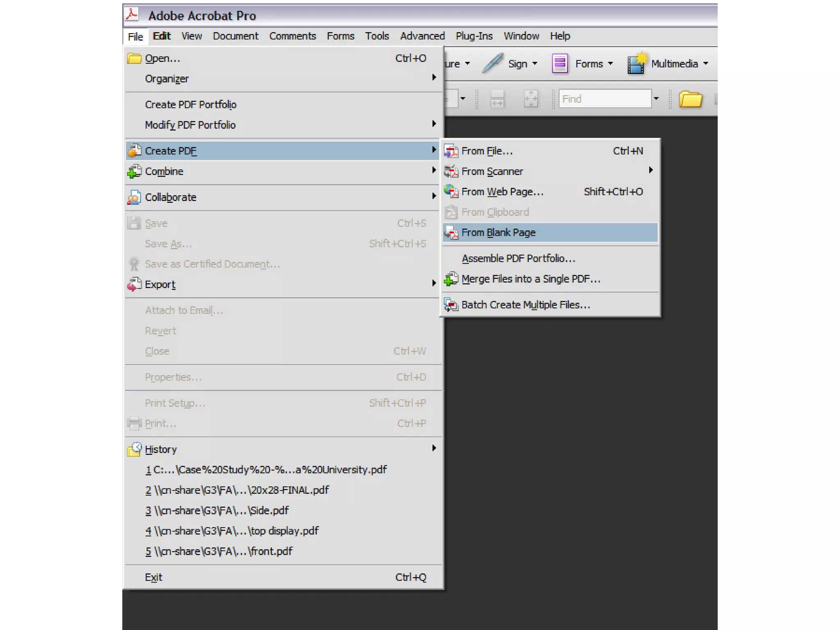Open recent file Side.pdf
The height and width of the screenshot is (630, 840).
pos(217,511)
